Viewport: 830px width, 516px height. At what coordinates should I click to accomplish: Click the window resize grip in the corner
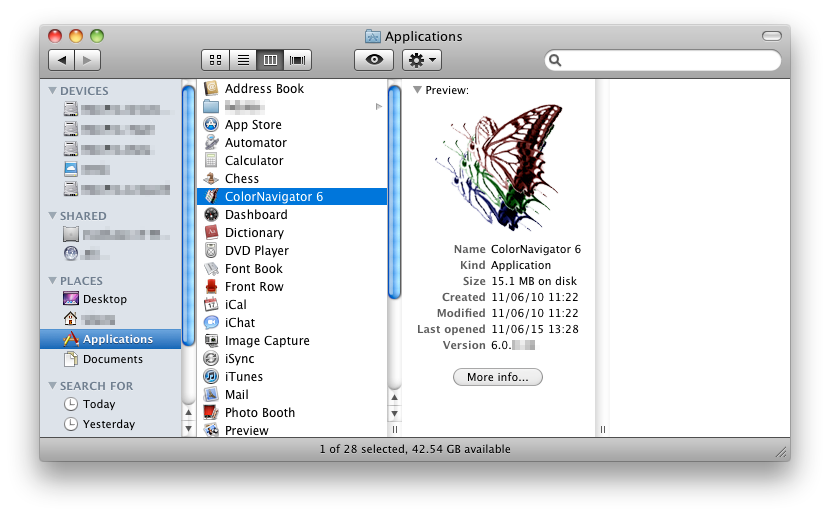coord(781,451)
